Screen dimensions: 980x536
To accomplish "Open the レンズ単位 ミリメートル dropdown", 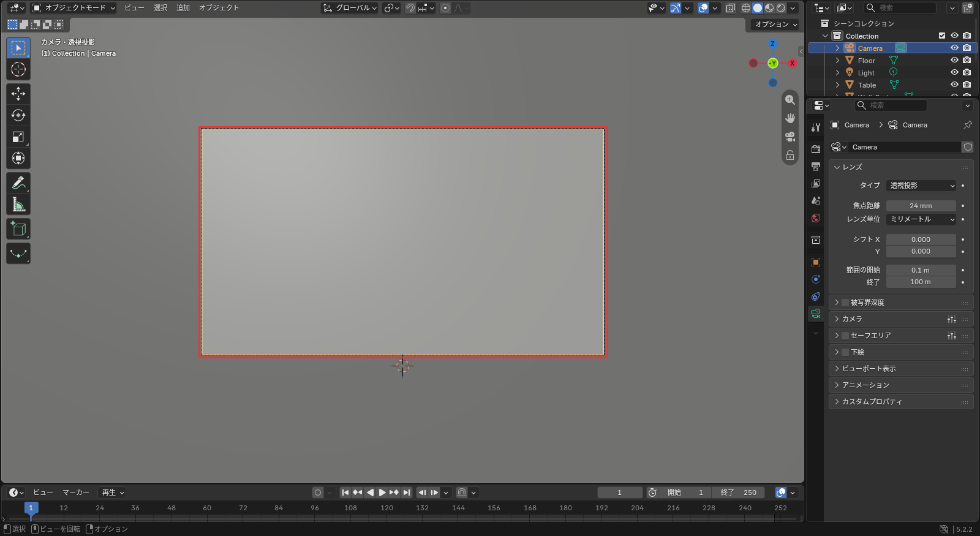I will coord(921,219).
